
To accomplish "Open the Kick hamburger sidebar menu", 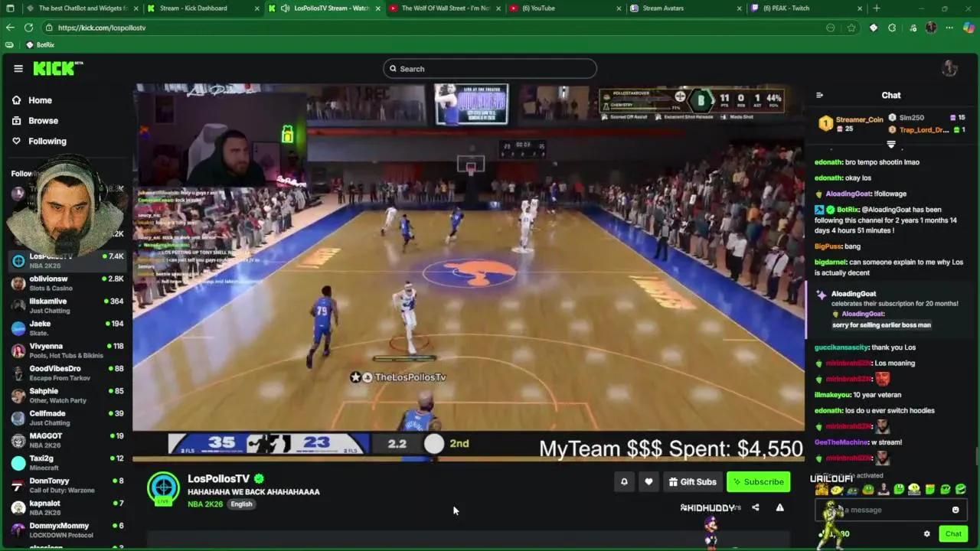I will click(x=18, y=69).
